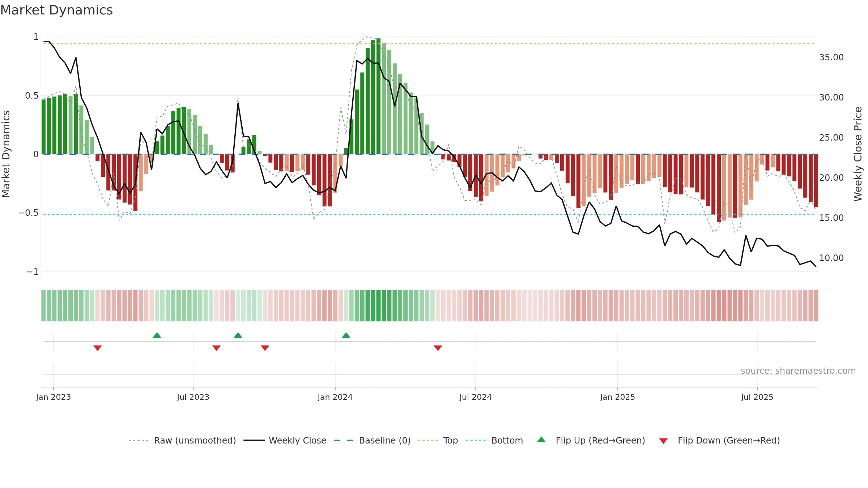This screenshot has width=868, height=488.
Task: Select the red flip-down marker near May 2024
Action: click(x=438, y=348)
